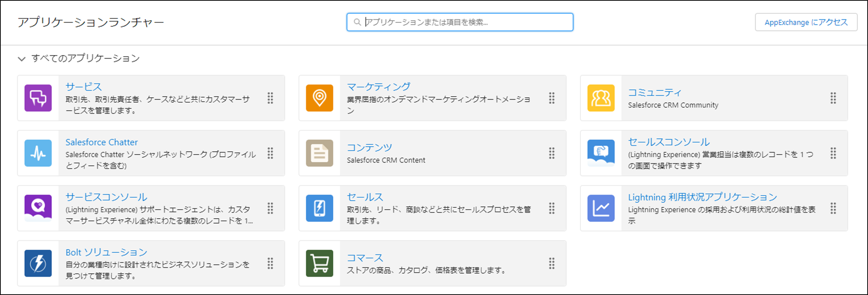Launch the セールス app link
This screenshot has width=868, height=295.
(365, 197)
